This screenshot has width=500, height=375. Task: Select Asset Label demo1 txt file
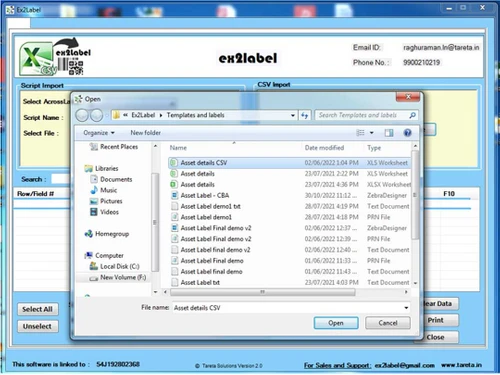(x=289, y=206)
